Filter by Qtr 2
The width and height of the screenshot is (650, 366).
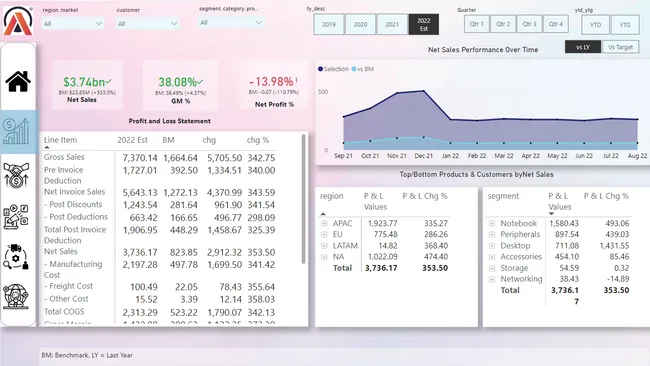coord(503,24)
